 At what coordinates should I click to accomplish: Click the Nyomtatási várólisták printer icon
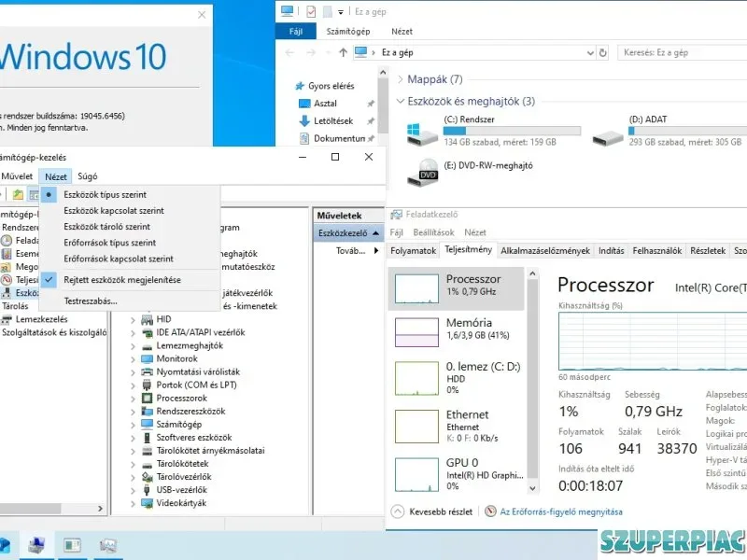148,371
